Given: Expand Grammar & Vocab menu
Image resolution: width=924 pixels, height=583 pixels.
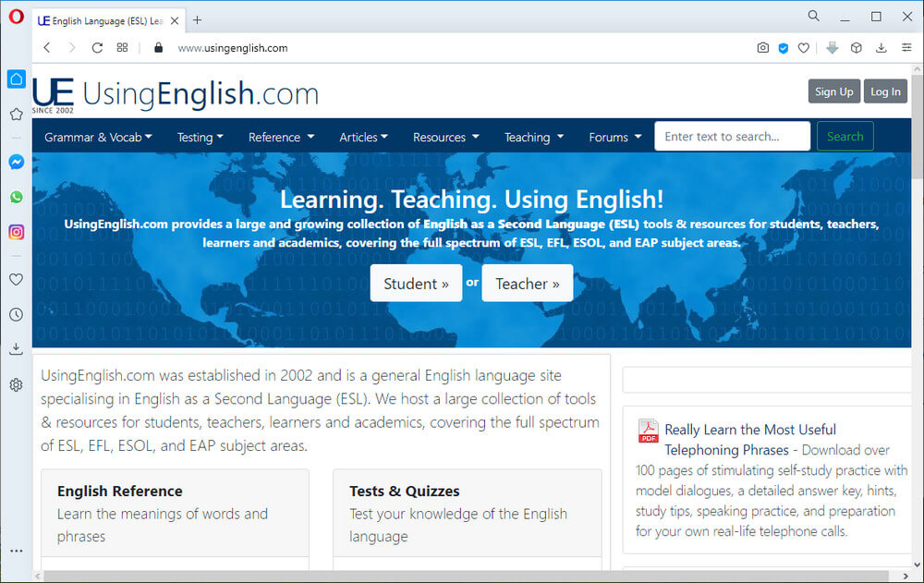Looking at the screenshot, I should click(x=99, y=137).
